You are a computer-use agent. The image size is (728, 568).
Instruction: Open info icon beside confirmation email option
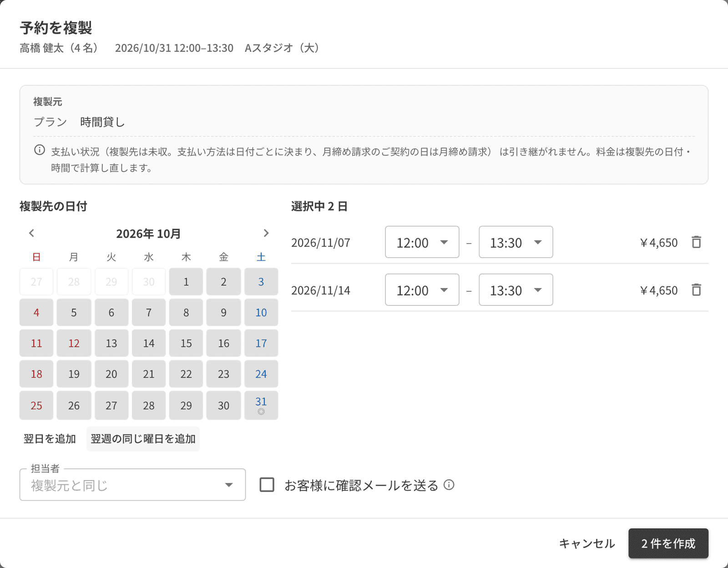449,485
